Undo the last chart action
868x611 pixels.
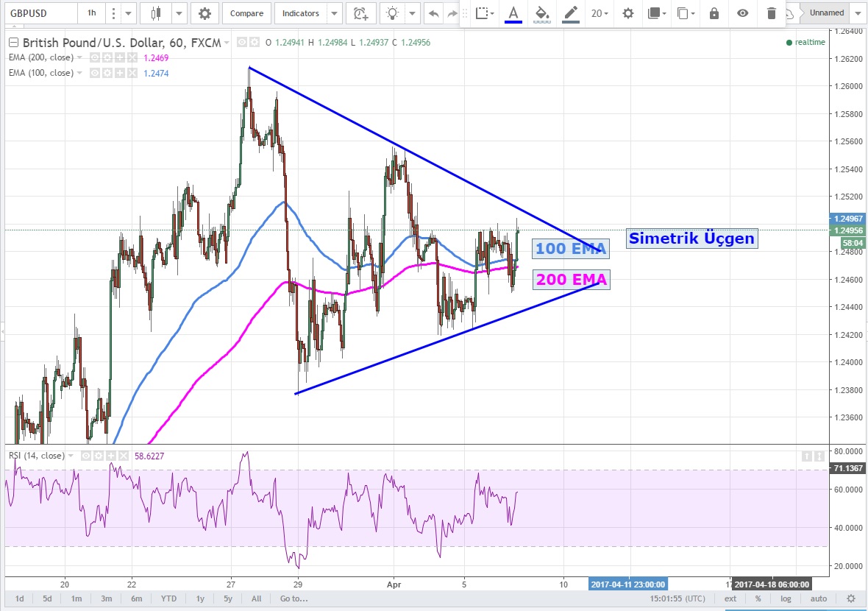click(x=433, y=13)
